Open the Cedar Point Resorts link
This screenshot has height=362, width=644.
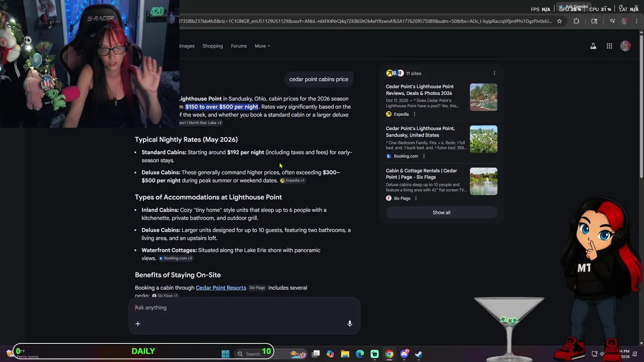coord(221,288)
